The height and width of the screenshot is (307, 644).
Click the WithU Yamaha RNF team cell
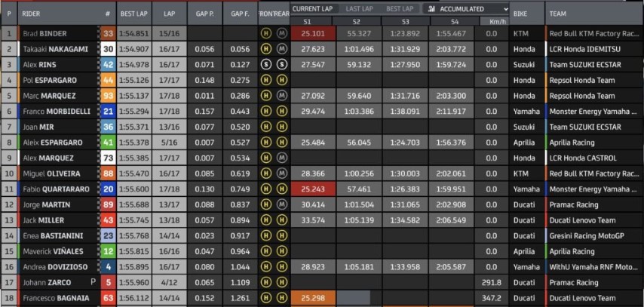point(594,267)
